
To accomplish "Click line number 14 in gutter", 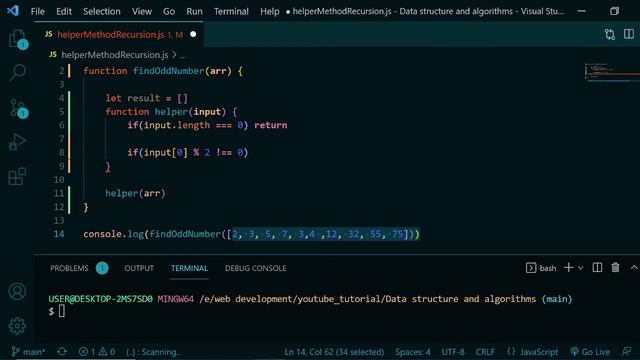I will tap(59, 234).
